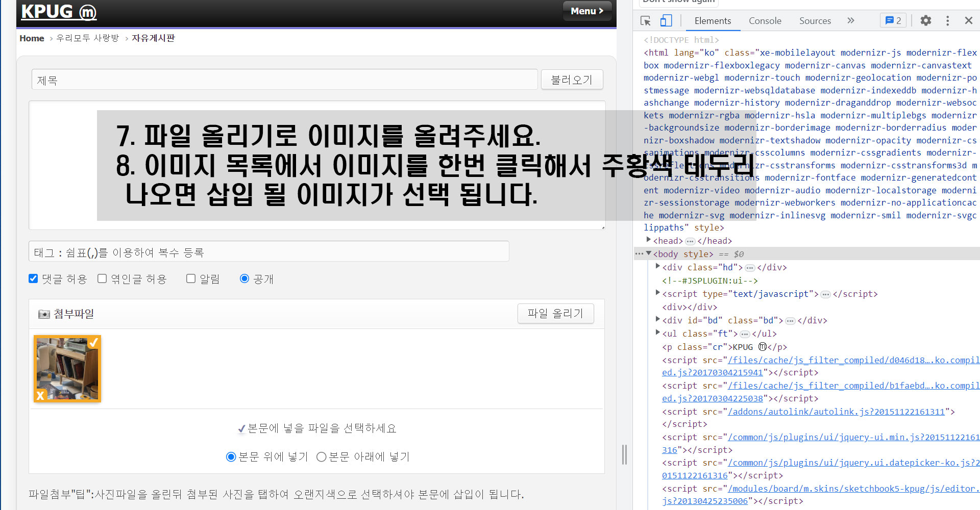Expand the ul class="ft" node

point(657,333)
